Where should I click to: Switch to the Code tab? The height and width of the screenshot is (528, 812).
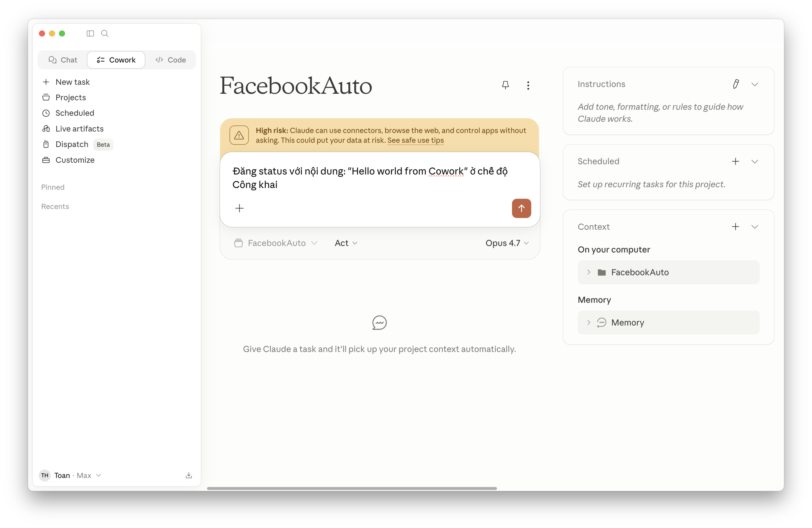click(170, 60)
